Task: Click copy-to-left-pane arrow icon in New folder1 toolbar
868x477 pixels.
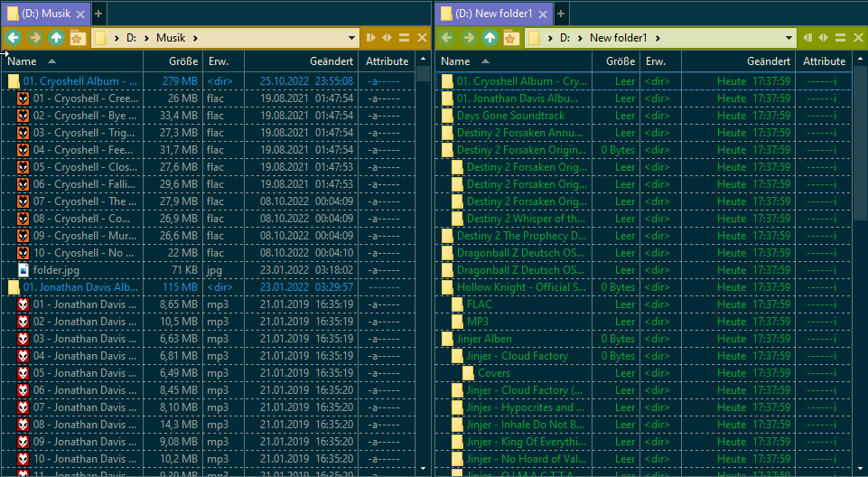Action: tap(807, 38)
